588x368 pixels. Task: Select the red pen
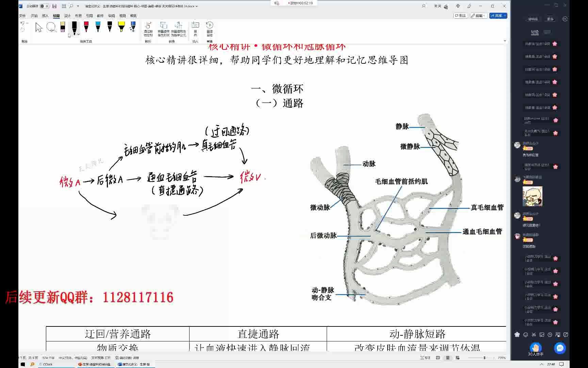coord(86,27)
